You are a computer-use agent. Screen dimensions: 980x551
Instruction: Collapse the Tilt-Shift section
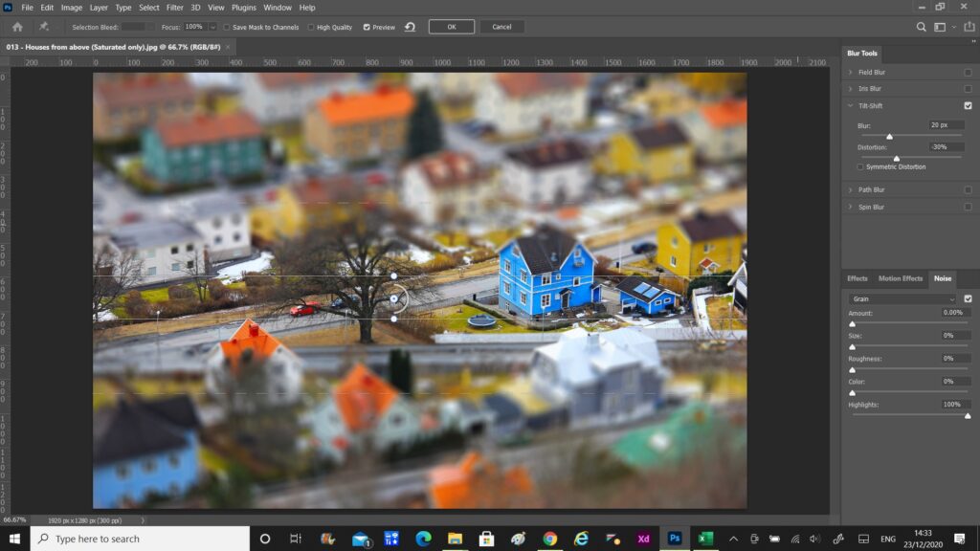click(850, 106)
